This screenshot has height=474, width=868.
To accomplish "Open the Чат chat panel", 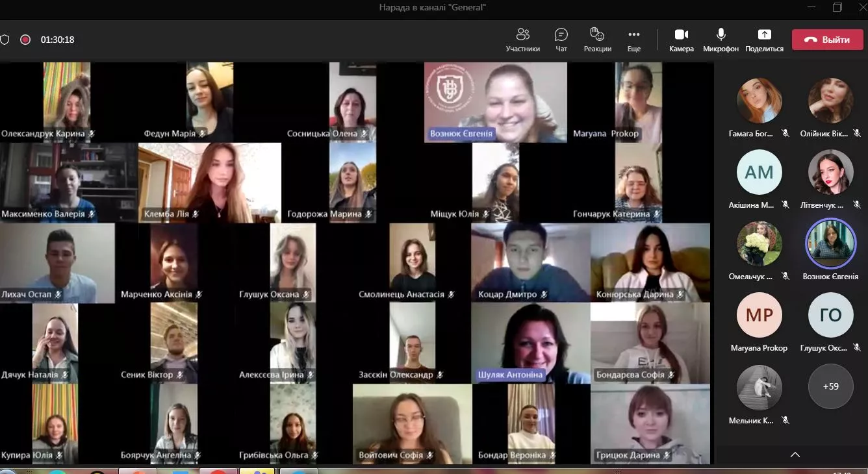I will [561, 40].
